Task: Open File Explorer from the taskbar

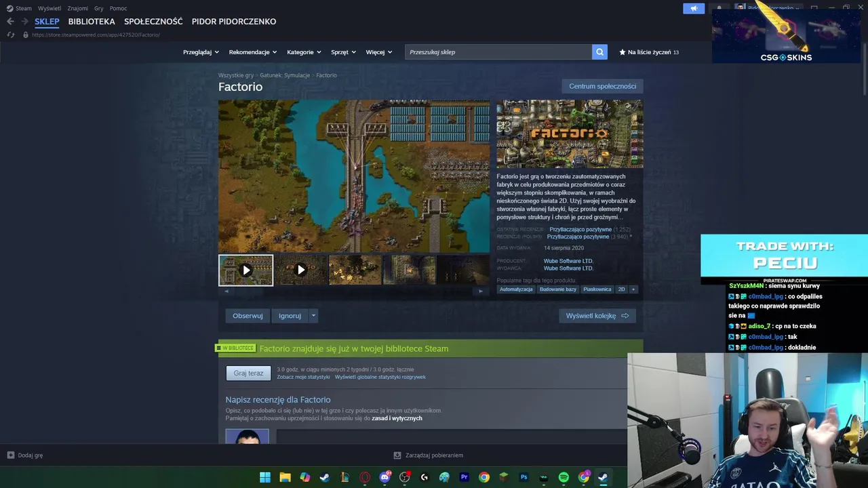Action: [x=285, y=477]
